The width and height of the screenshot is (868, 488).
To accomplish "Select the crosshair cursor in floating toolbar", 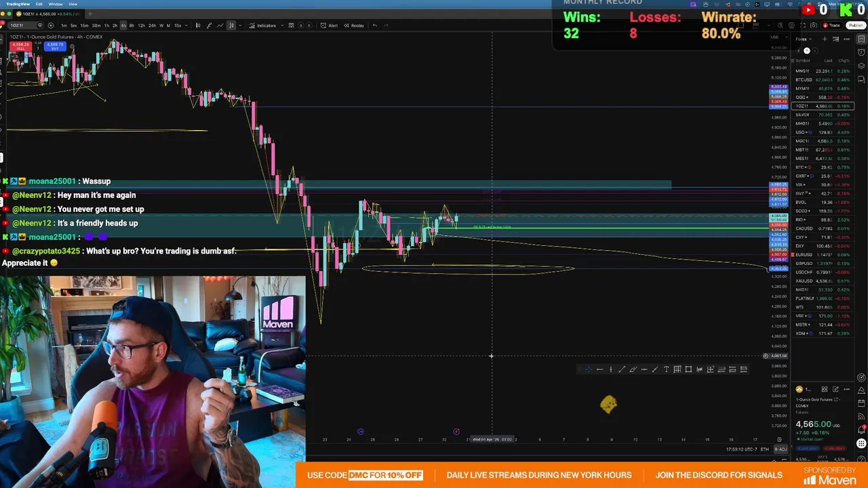I will [589, 369].
